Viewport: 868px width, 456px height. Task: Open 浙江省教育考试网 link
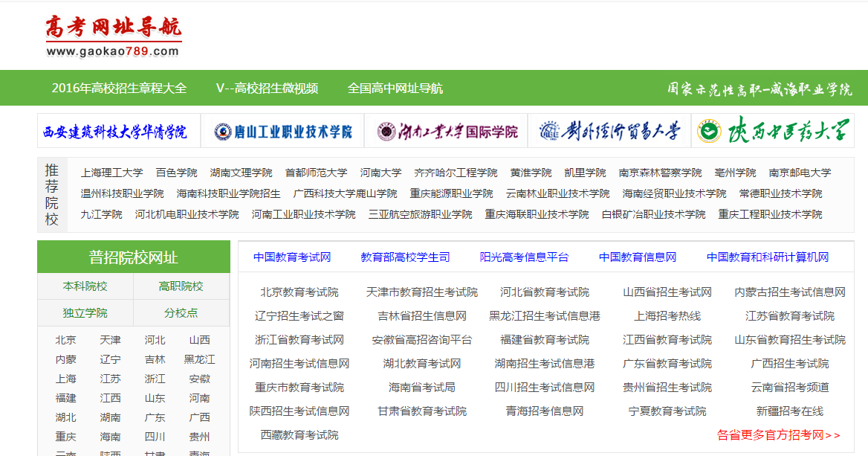pyautogui.click(x=299, y=340)
